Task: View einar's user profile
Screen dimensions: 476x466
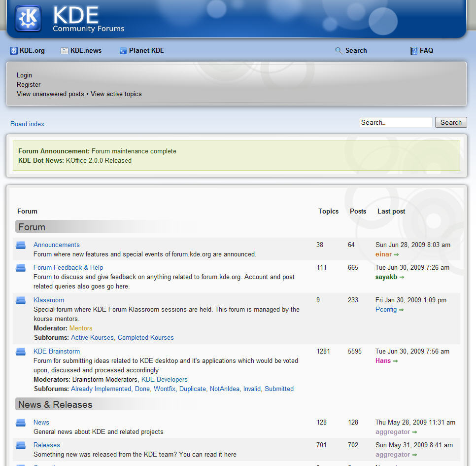Action: click(383, 254)
